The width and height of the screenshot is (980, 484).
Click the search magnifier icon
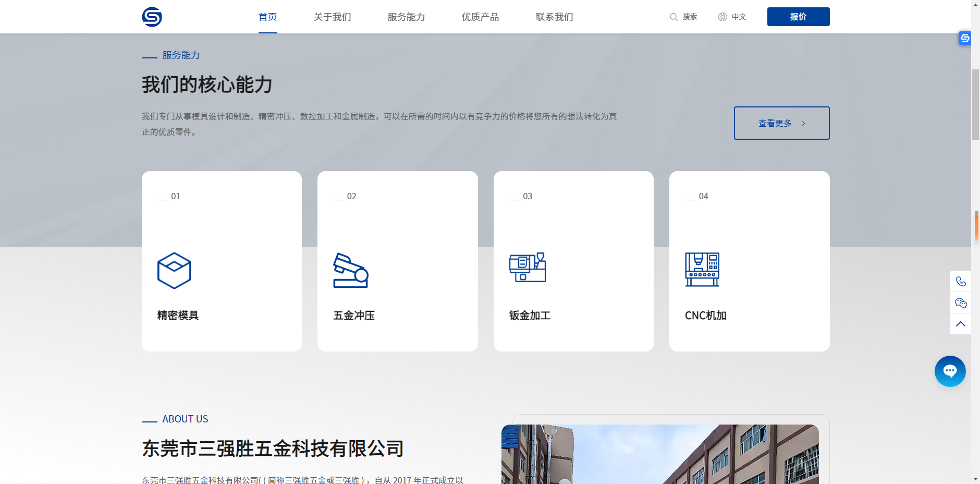point(673,17)
